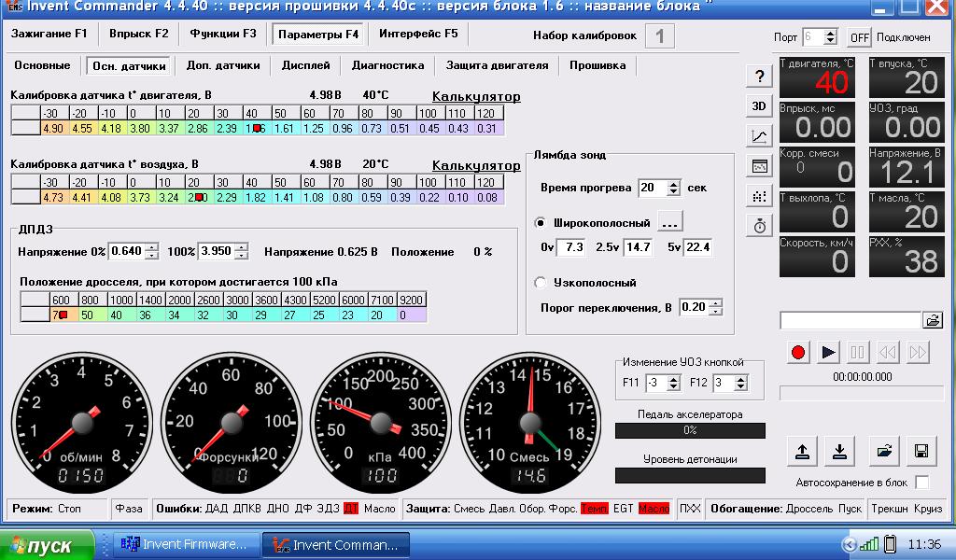The image size is (956, 560).
Task: Click the floppy disk save icon
Action: (921, 451)
